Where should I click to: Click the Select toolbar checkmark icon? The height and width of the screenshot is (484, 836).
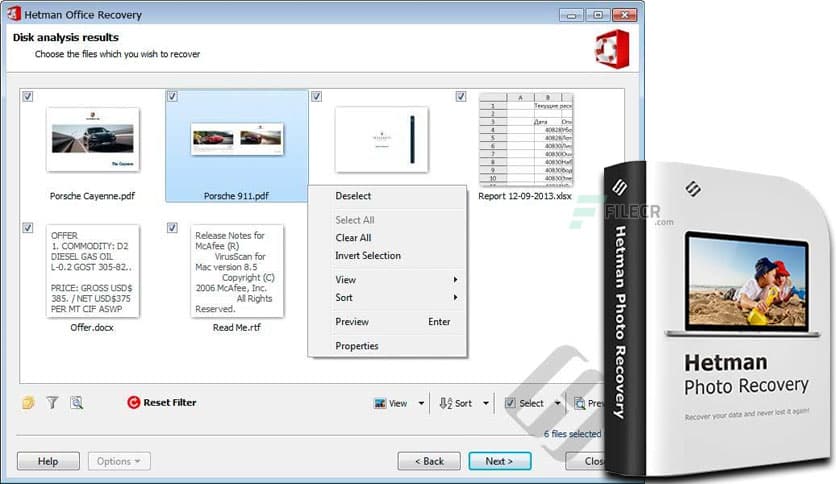pos(510,404)
